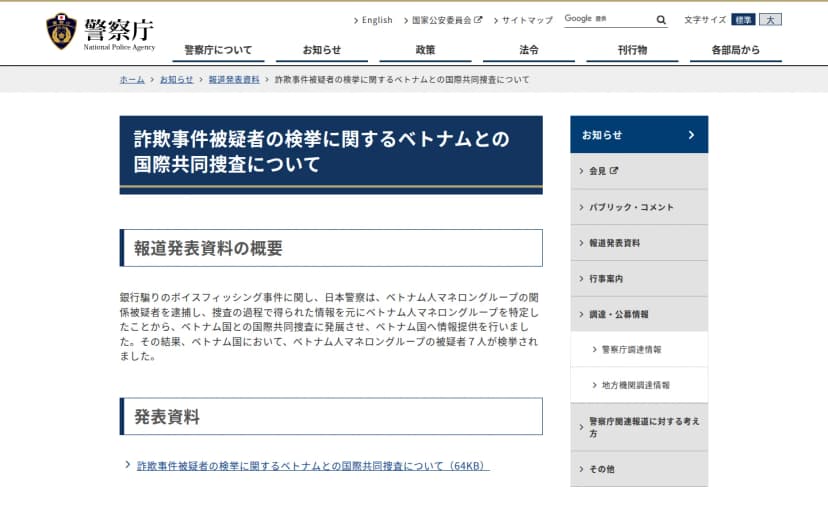The width and height of the screenshot is (828, 518).
Task: Open 行事案内 in the sidebar
Action: [x=639, y=279]
